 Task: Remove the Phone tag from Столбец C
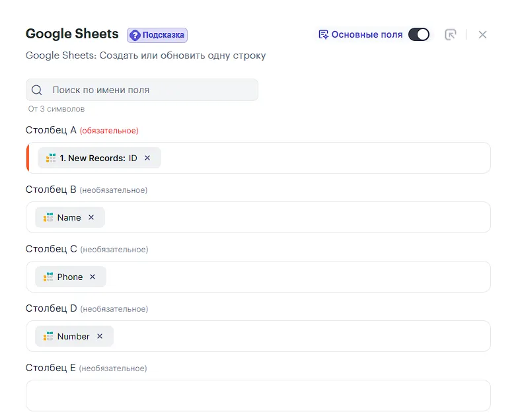tap(92, 277)
